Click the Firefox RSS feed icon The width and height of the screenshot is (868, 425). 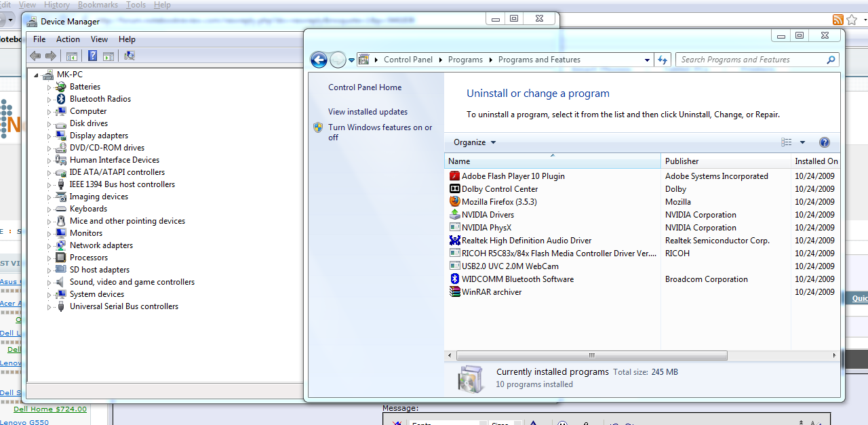click(838, 20)
